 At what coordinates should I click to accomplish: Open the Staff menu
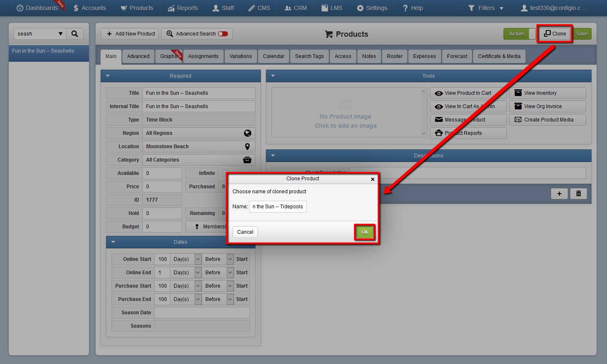coord(223,8)
